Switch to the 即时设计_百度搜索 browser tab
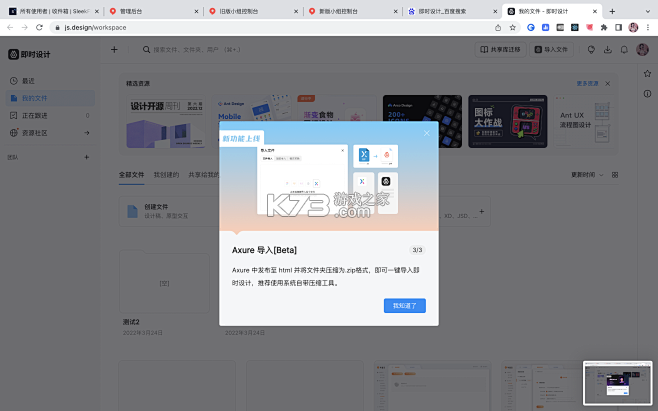 click(x=450, y=11)
